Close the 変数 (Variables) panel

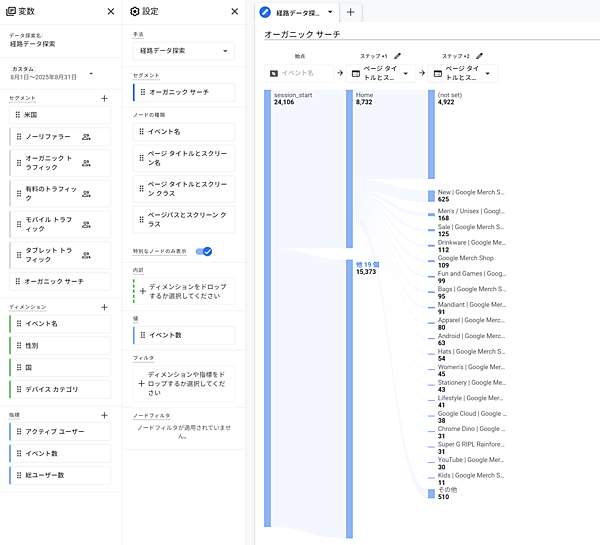coord(110,12)
